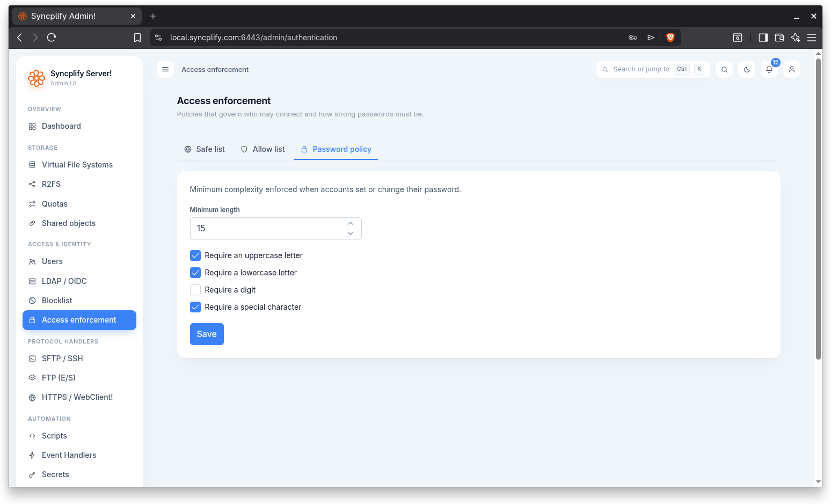Screen dimensions: 831x504
Task: Uncheck Require a special character
Action: pos(195,307)
